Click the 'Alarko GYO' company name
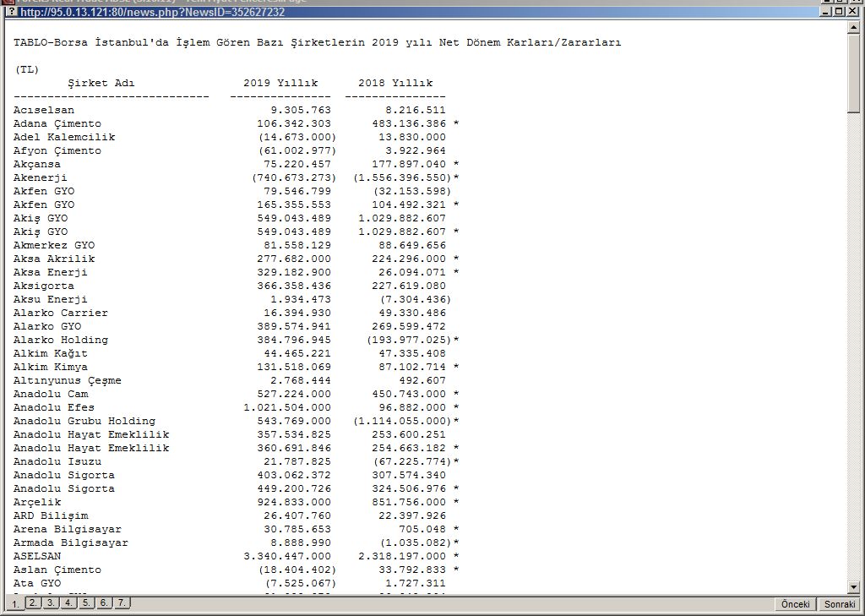 coord(47,326)
